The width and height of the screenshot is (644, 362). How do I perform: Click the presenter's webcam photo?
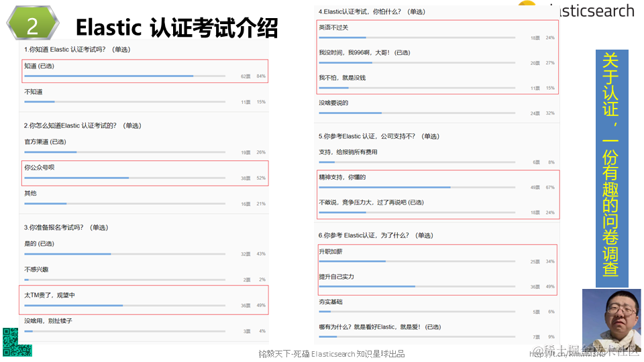[x=611, y=321]
